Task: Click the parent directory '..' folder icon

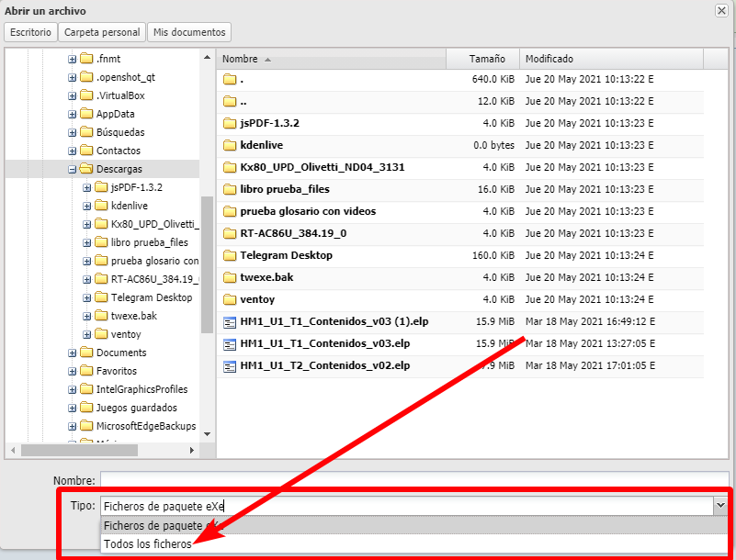Action: click(230, 101)
